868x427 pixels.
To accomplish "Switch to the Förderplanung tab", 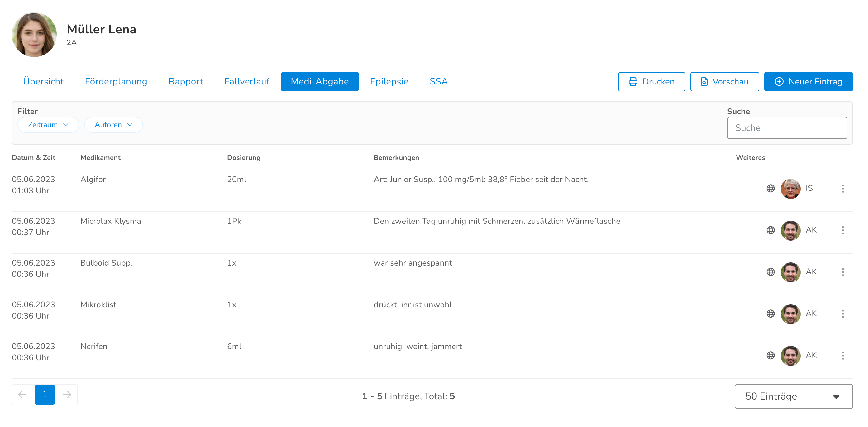I will coord(116,82).
